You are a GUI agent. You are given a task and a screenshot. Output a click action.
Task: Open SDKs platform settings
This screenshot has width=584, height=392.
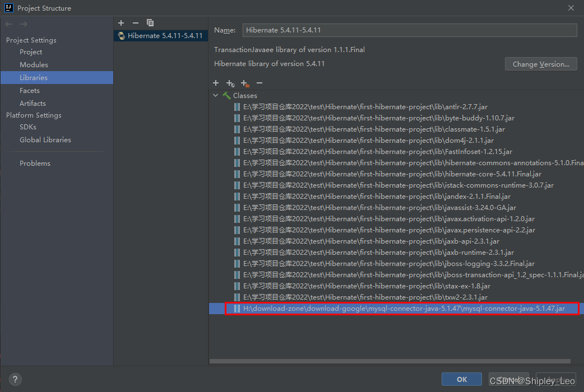click(28, 127)
